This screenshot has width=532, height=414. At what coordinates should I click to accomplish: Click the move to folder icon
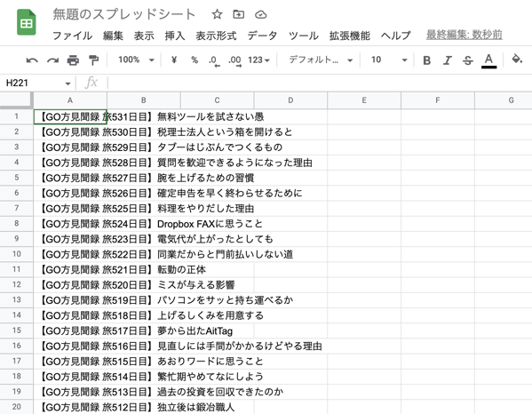click(239, 14)
